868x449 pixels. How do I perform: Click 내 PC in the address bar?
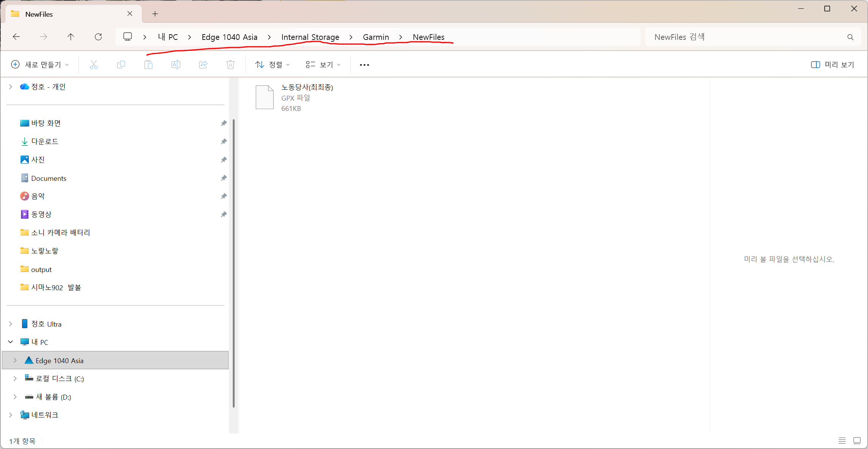(x=168, y=37)
